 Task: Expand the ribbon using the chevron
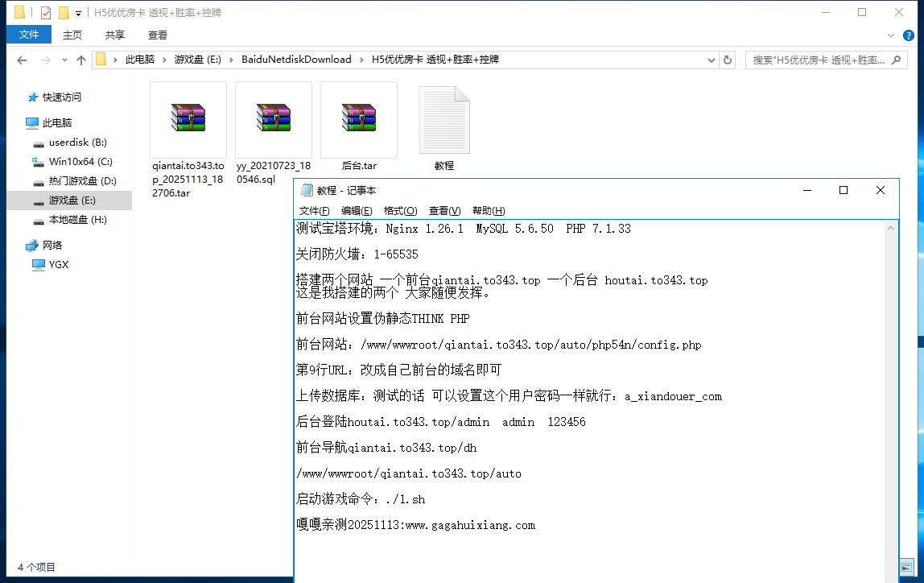pos(891,35)
